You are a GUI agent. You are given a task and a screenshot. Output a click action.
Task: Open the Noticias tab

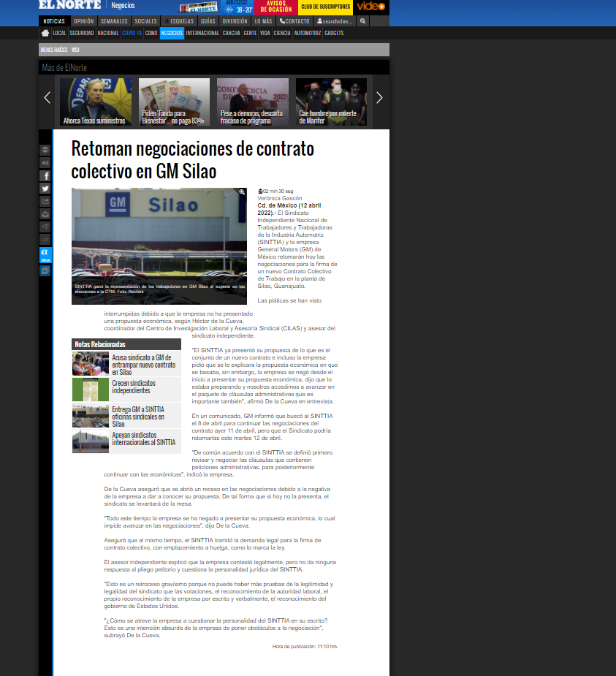pyautogui.click(x=54, y=21)
